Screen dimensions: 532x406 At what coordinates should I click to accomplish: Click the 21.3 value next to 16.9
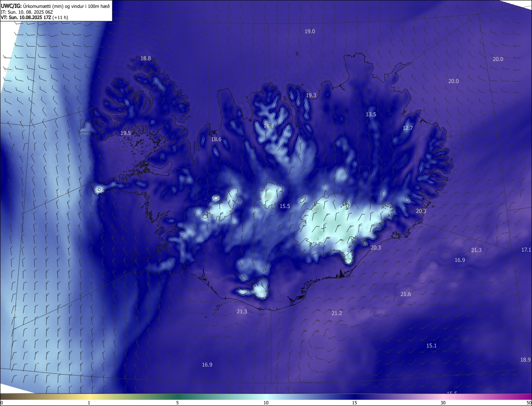[x=476, y=250]
